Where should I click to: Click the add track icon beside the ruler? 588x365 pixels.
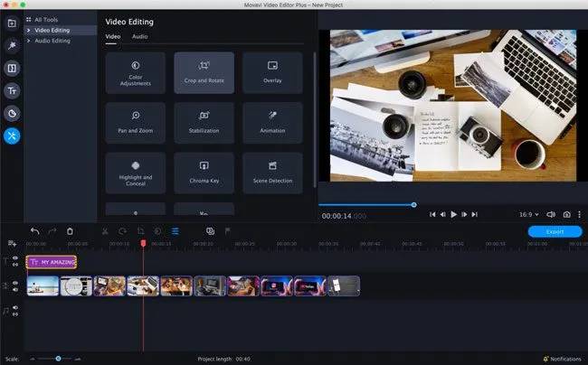(12, 244)
